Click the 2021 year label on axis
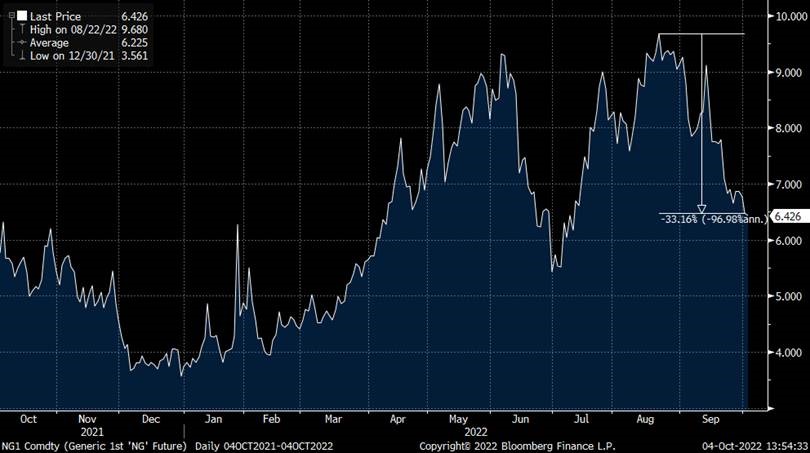 coord(91,432)
